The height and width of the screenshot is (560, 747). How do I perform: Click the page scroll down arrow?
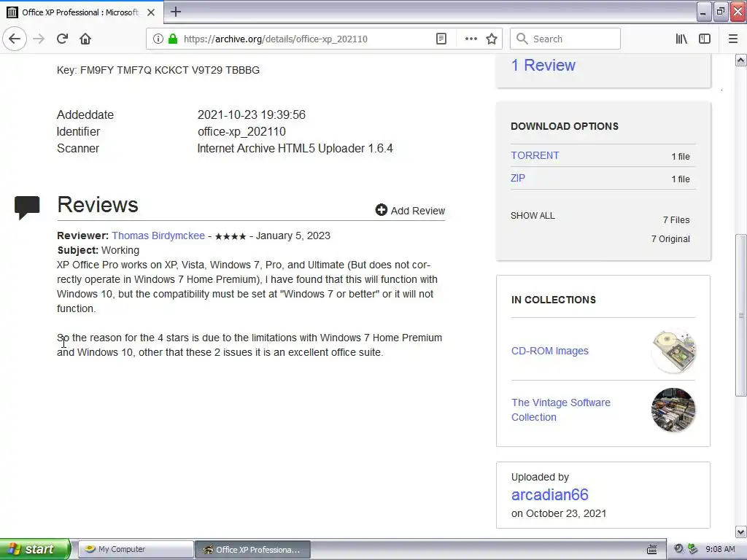pyautogui.click(x=741, y=532)
